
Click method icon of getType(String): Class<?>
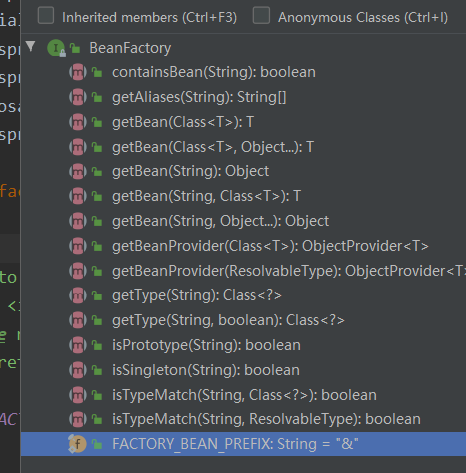[x=78, y=295]
